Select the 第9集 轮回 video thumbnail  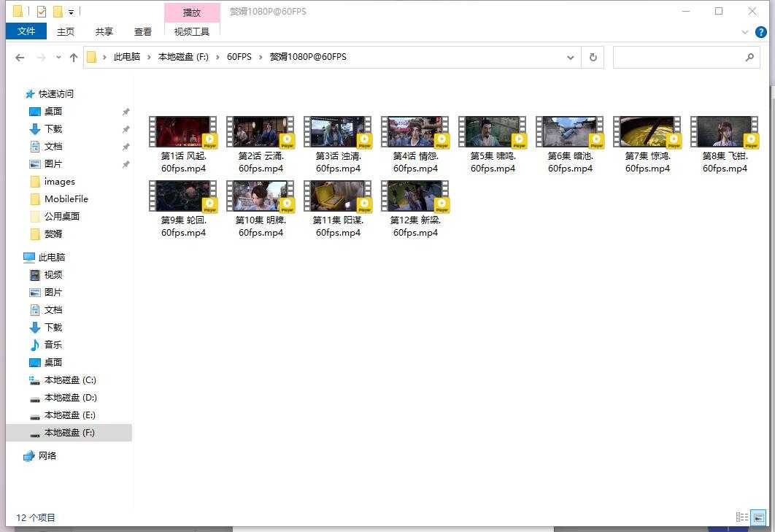click(183, 196)
